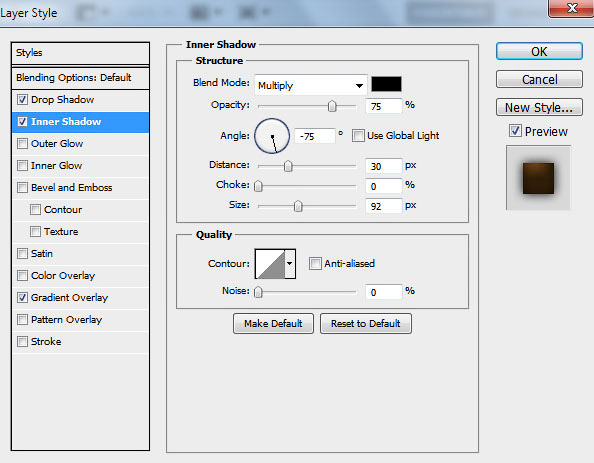Open Satin settings row
The height and width of the screenshot is (463, 594).
(x=80, y=254)
